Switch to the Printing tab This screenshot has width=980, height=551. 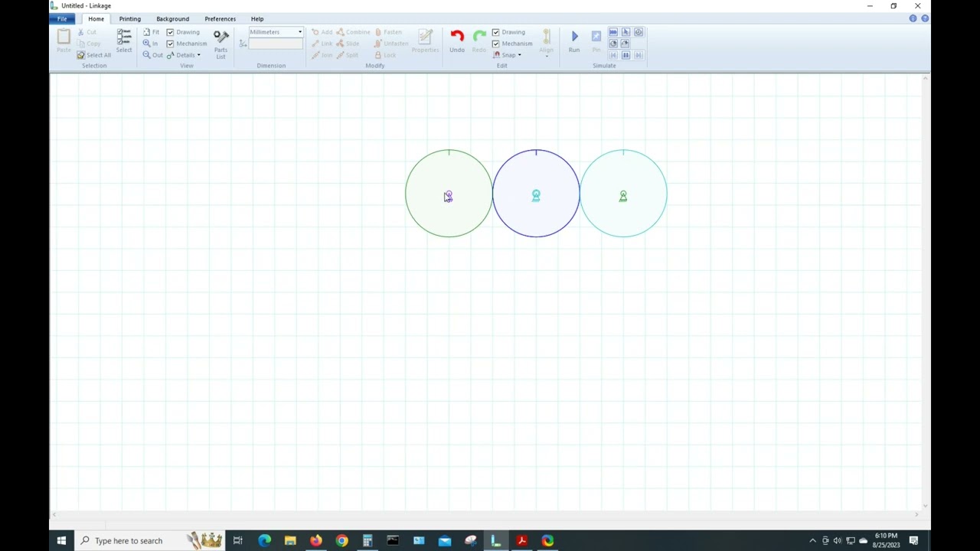(129, 18)
